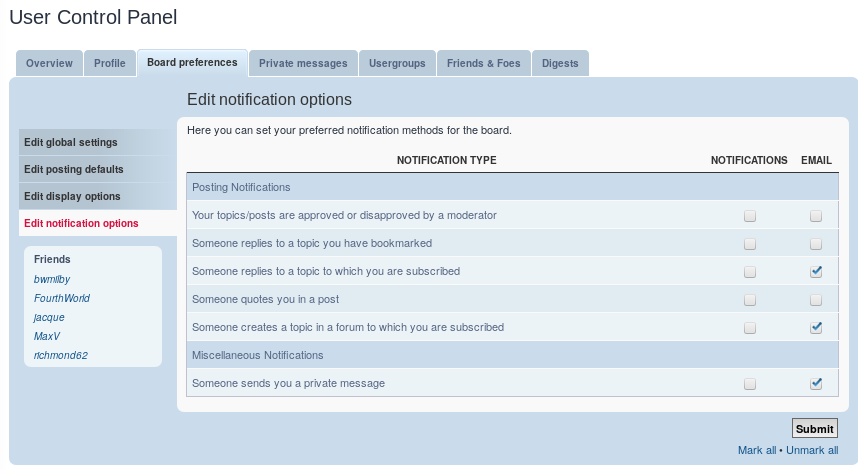Uncheck email for new subscribed forum topics
Viewport: 858px width, 470px height.
816,327
